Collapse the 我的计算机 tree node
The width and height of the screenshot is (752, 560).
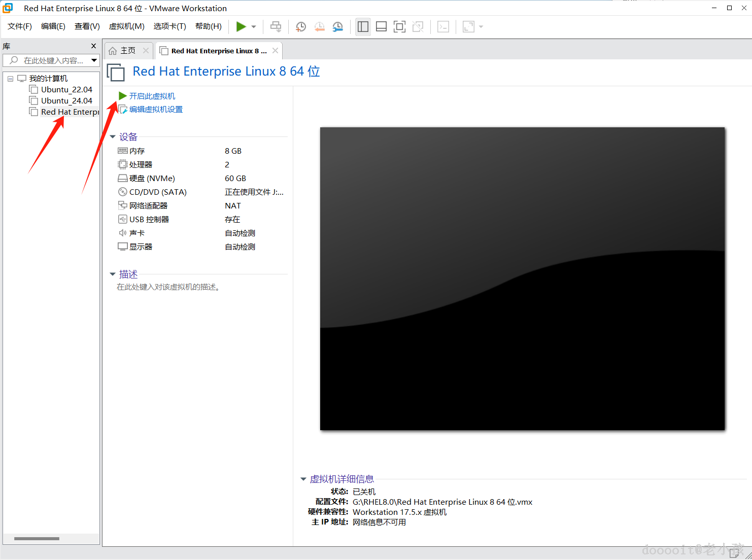10,79
